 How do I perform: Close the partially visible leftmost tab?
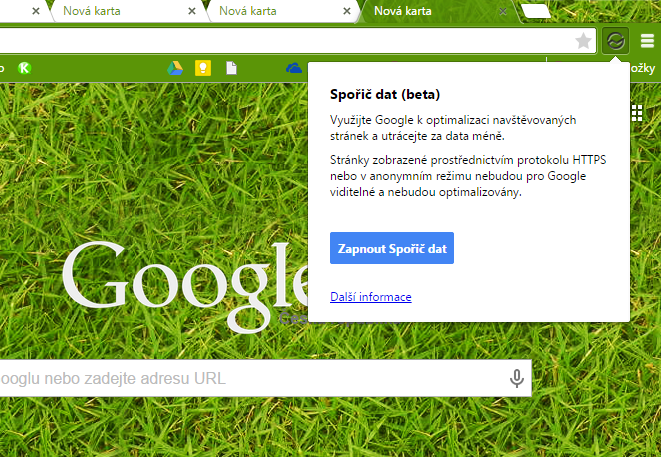(36, 11)
